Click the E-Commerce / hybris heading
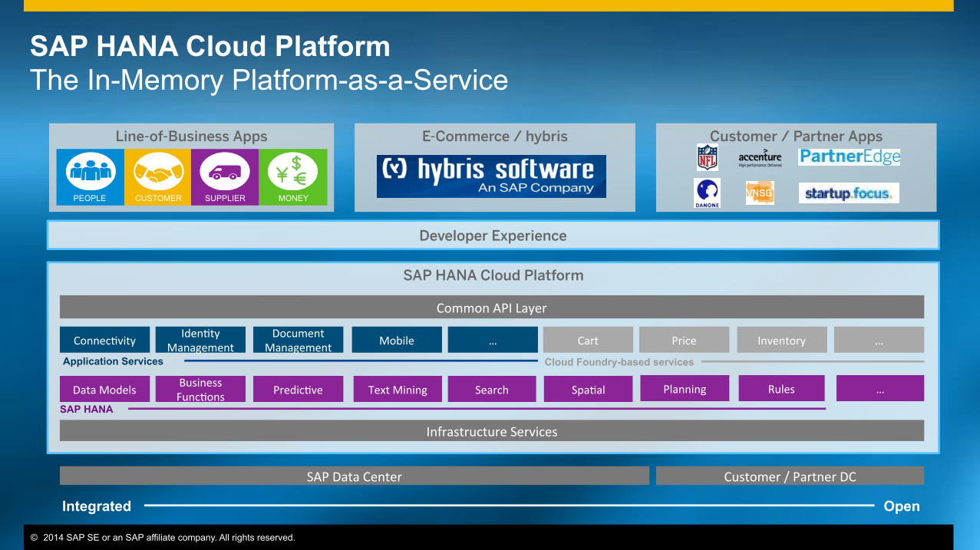The image size is (980, 550). click(x=495, y=136)
